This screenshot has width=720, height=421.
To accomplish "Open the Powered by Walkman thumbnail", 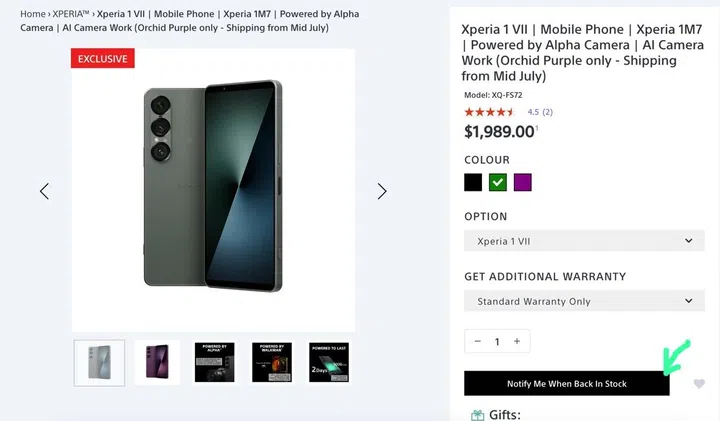I will [272, 362].
